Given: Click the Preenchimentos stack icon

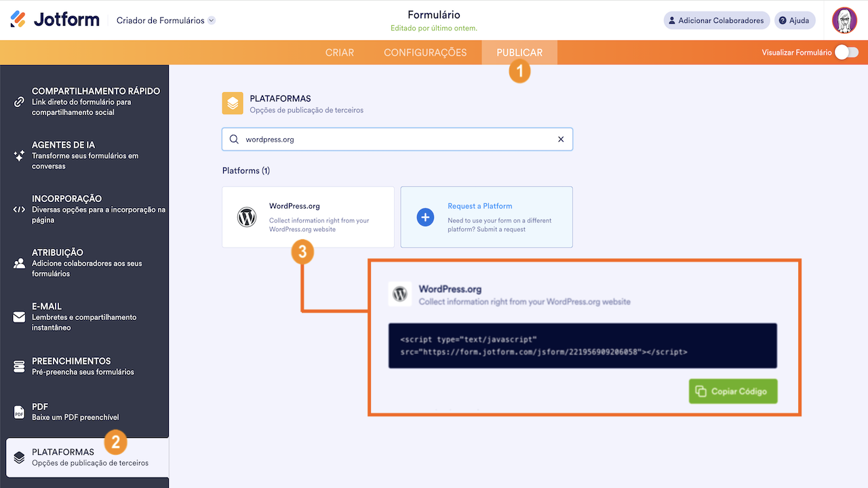Looking at the screenshot, I should 19,367.
